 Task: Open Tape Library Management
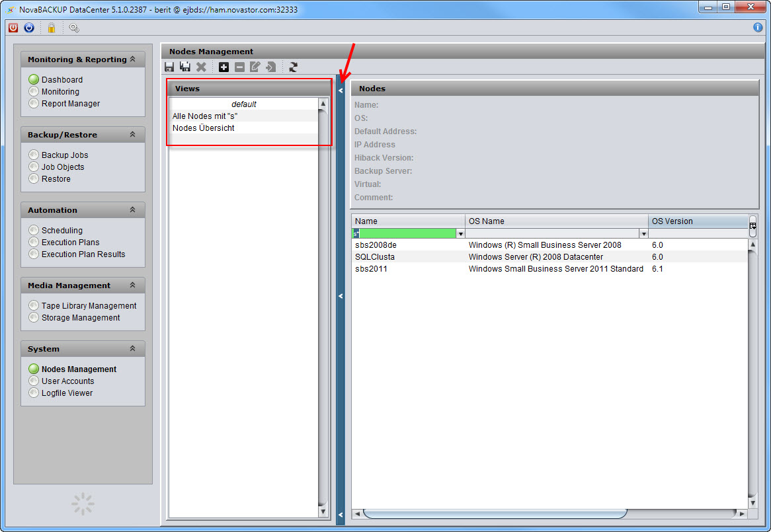(x=82, y=305)
